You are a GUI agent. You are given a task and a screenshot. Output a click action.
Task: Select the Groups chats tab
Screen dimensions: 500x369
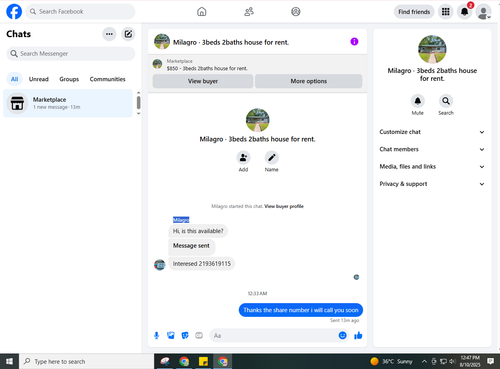69,79
